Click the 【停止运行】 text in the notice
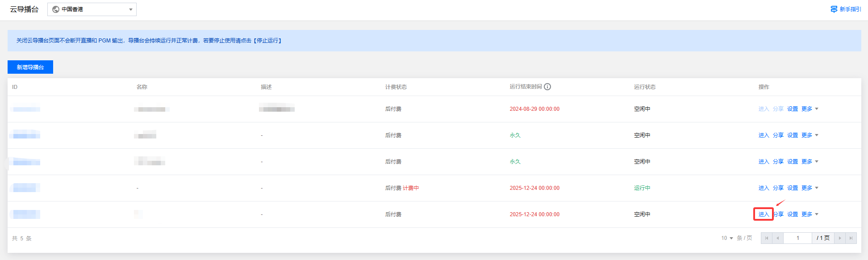This screenshot has height=260, width=868. tap(267, 41)
